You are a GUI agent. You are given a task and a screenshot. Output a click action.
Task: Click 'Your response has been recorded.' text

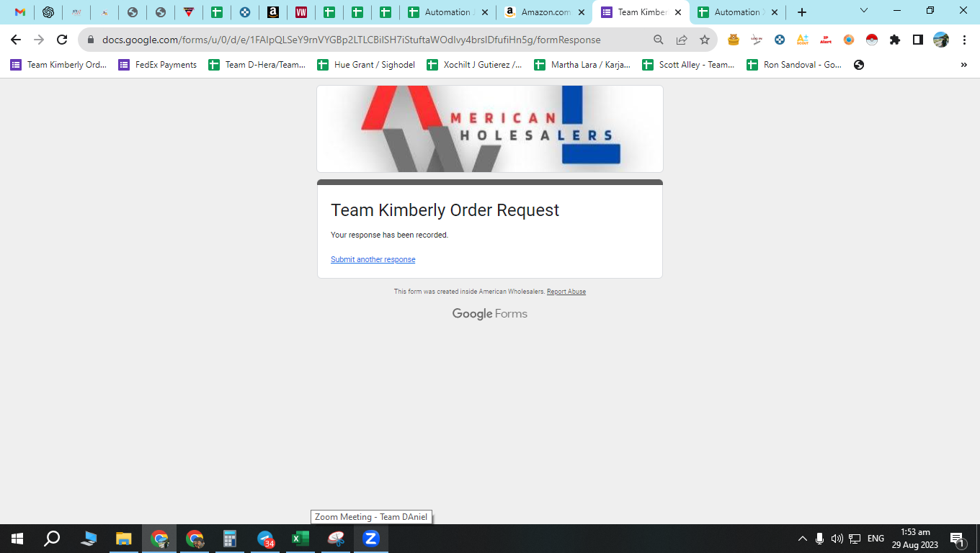pyautogui.click(x=390, y=235)
